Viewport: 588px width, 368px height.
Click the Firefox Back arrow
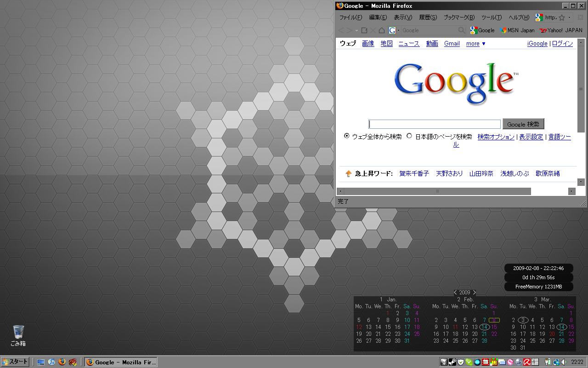pyautogui.click(x=341, y=30)
